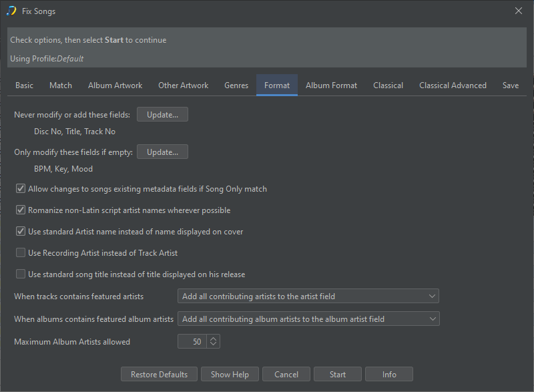Click Restore Defaults button
The height and width of the screenshot is (392, 534).
tap(159, 375)
